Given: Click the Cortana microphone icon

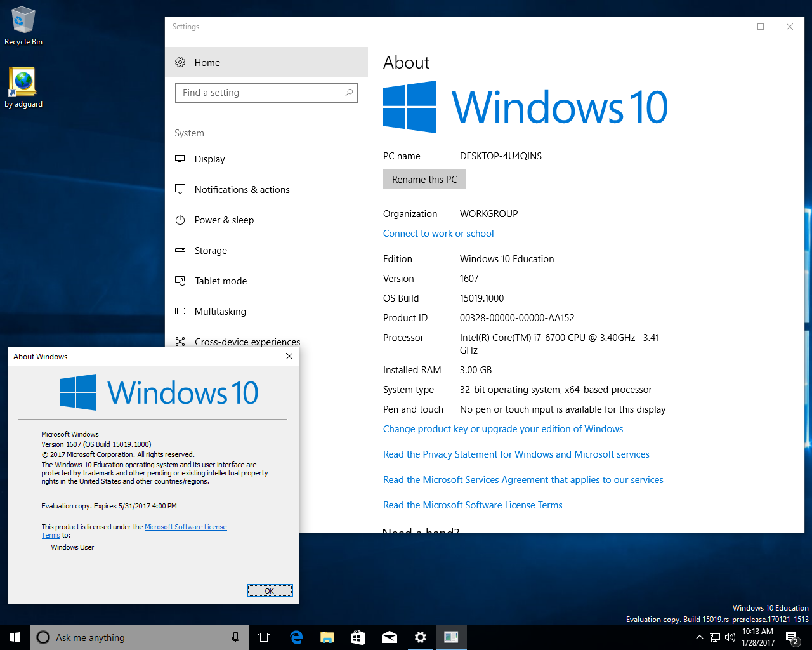Looking at the screenshot, I should 235,637.
